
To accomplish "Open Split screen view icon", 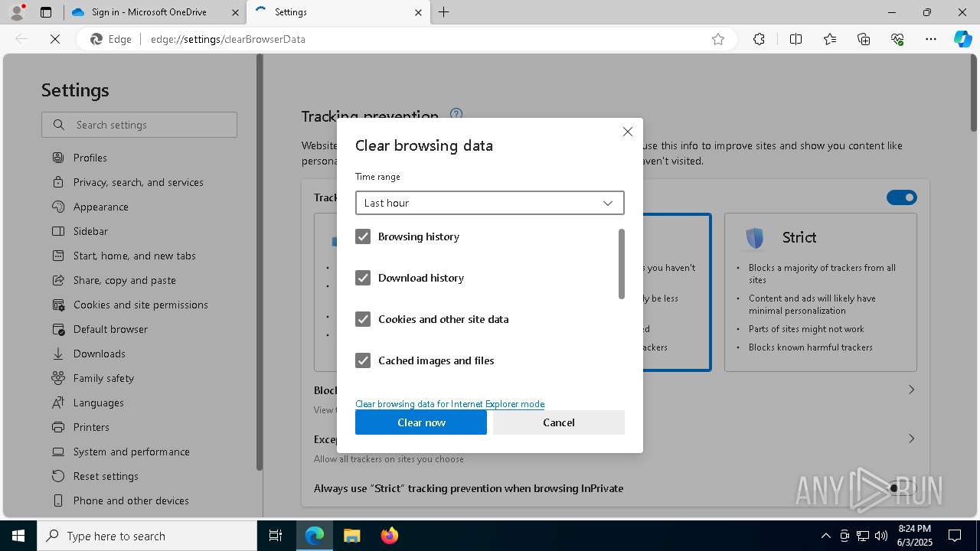I will 795,39.
